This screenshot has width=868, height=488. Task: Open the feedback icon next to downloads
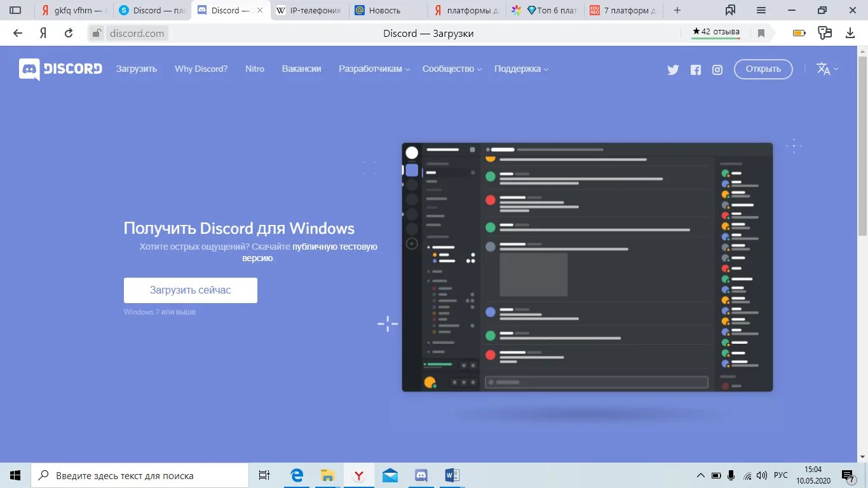tap(825, 33)
